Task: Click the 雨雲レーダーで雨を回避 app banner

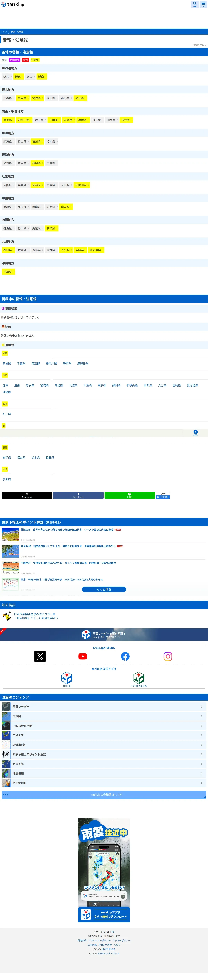Action: pyautogui.click(x=104, y=635)
